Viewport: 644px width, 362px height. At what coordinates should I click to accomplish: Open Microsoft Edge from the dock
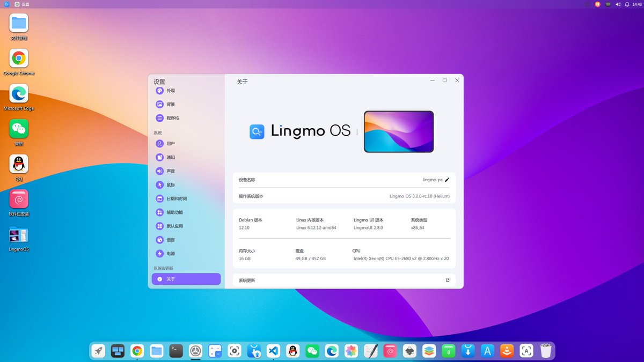pos(332,351)
